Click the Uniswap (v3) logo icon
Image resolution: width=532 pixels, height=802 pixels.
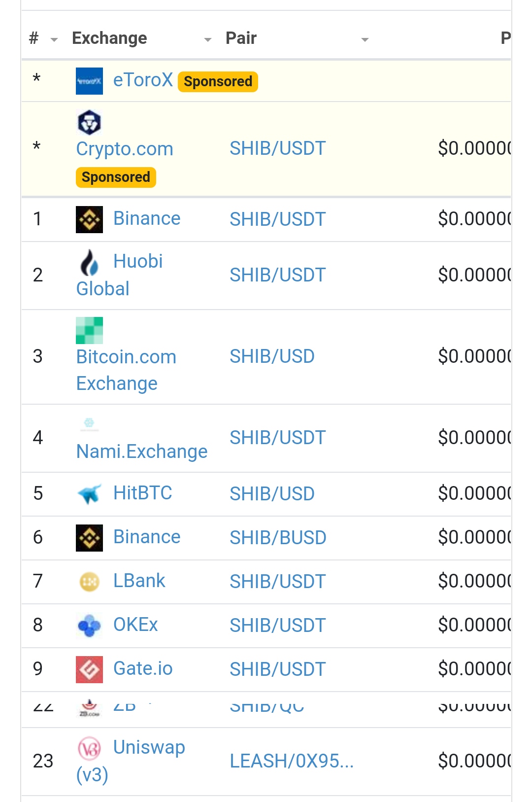[x=89, y=748]
